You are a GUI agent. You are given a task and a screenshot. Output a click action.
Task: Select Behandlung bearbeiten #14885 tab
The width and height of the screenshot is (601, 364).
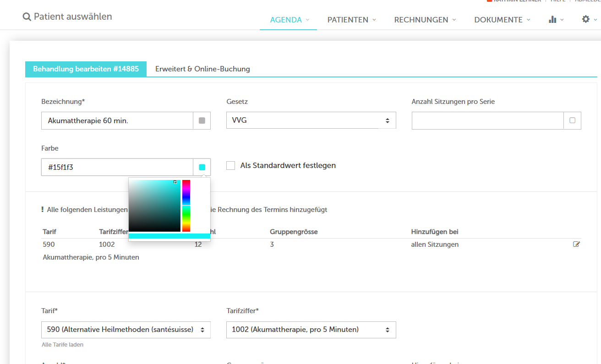pos(86,69)
